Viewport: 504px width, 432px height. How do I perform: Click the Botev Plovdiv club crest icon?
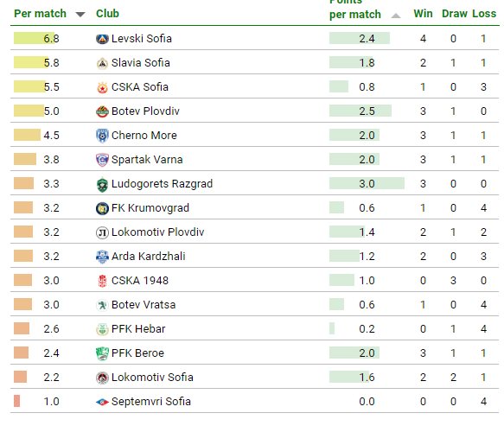(x=102, y=111)
